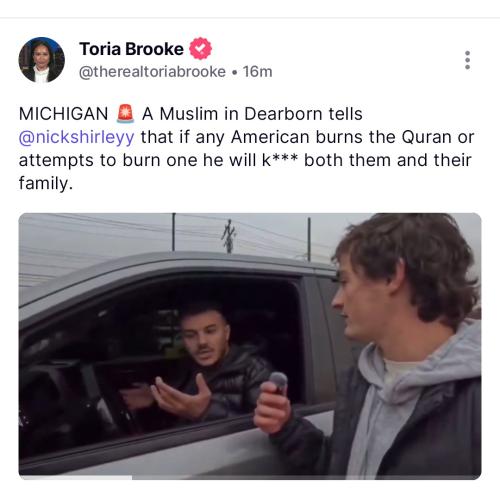
Task: Click the handheld microphone in the video
Action: pyautogui.click(x=278, y=383)
